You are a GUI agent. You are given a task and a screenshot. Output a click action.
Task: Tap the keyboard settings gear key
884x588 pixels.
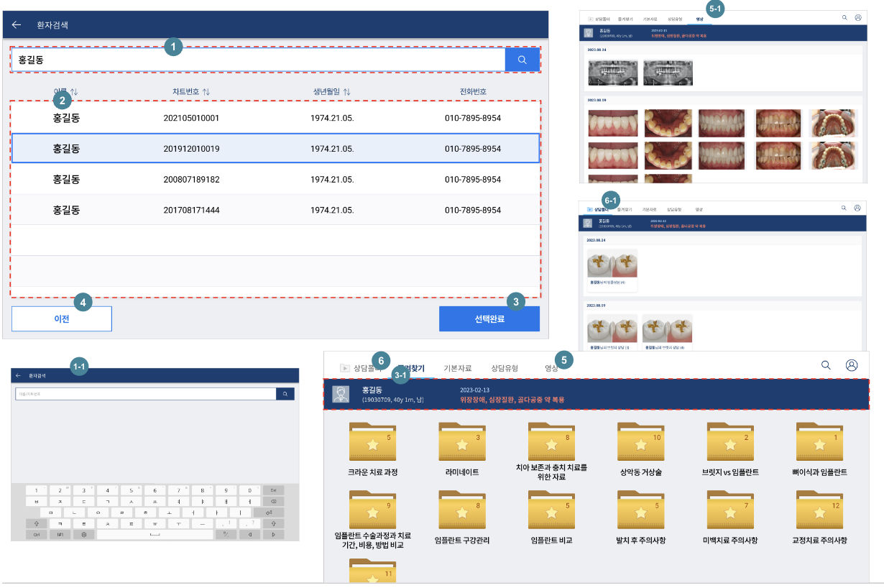(84, 535)
